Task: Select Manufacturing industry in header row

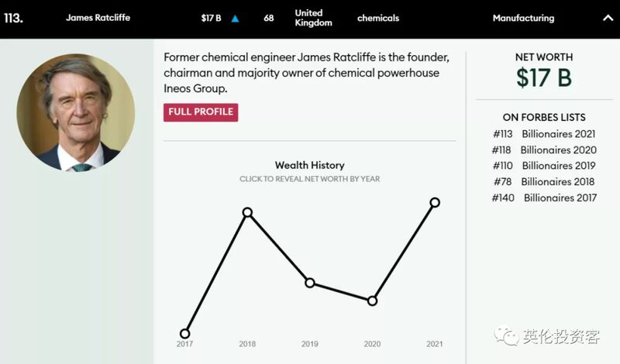Action: [x=523, y=18]
